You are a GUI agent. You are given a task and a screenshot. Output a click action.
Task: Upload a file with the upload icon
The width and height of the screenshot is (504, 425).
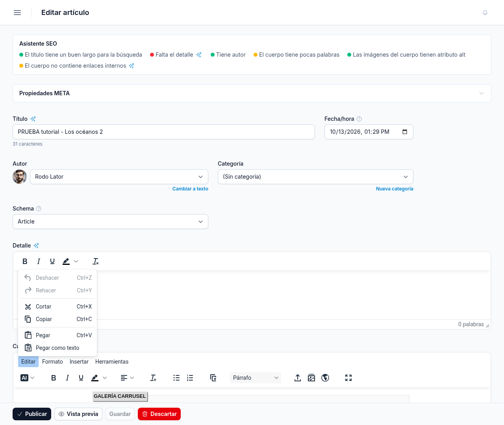pyautogui.click(x=298, y=378)
